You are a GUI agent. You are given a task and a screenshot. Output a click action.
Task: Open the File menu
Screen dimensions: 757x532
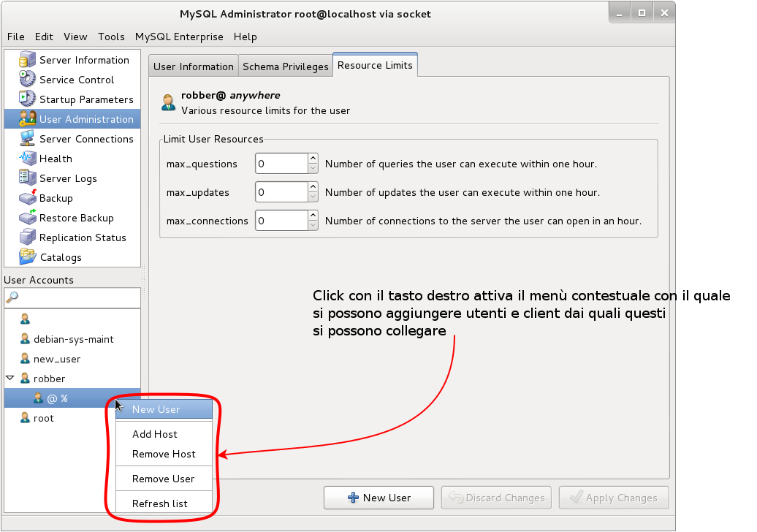pos(16,37)
